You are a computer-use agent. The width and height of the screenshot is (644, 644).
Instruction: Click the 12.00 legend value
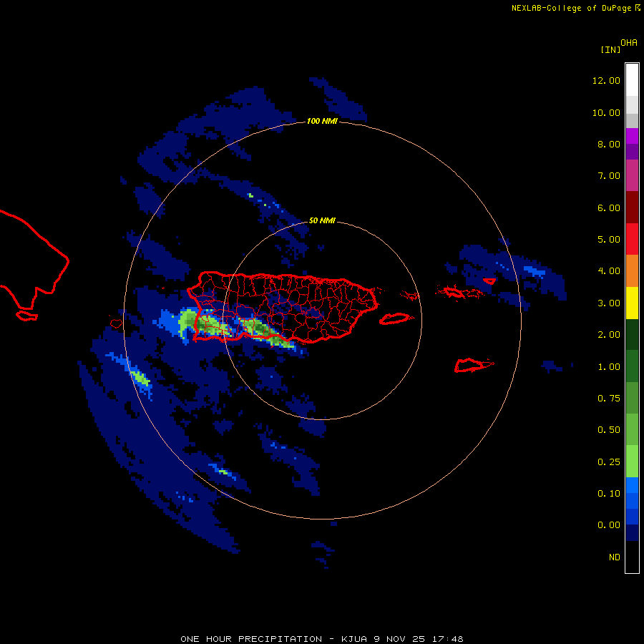point(606,80)
